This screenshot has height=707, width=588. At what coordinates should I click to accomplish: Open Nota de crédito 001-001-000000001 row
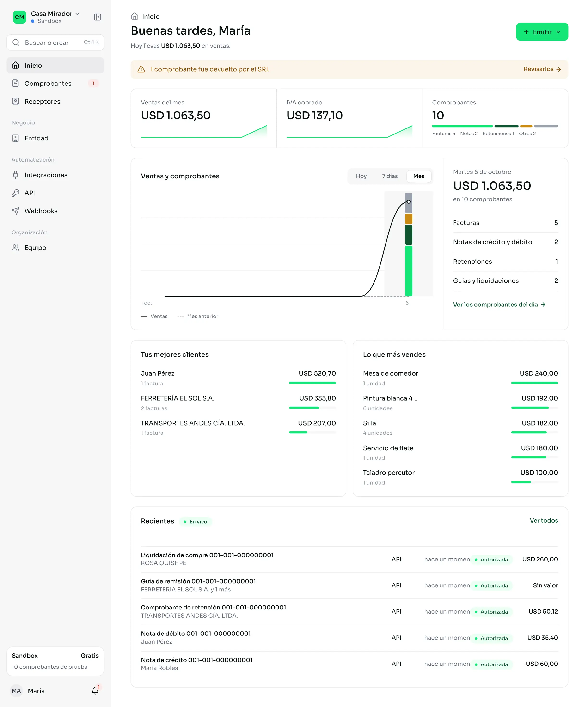pos(349,664)
